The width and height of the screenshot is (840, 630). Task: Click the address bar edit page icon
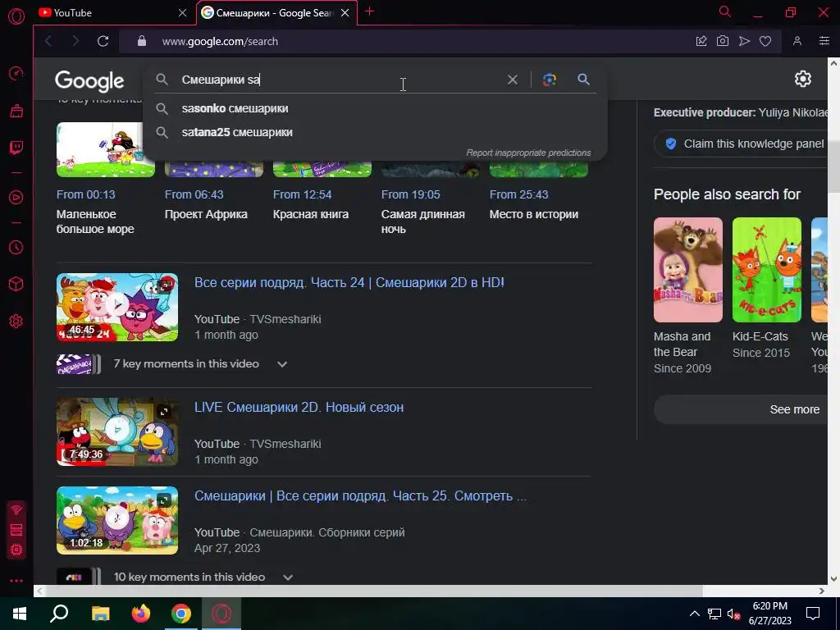click(701, 41)
